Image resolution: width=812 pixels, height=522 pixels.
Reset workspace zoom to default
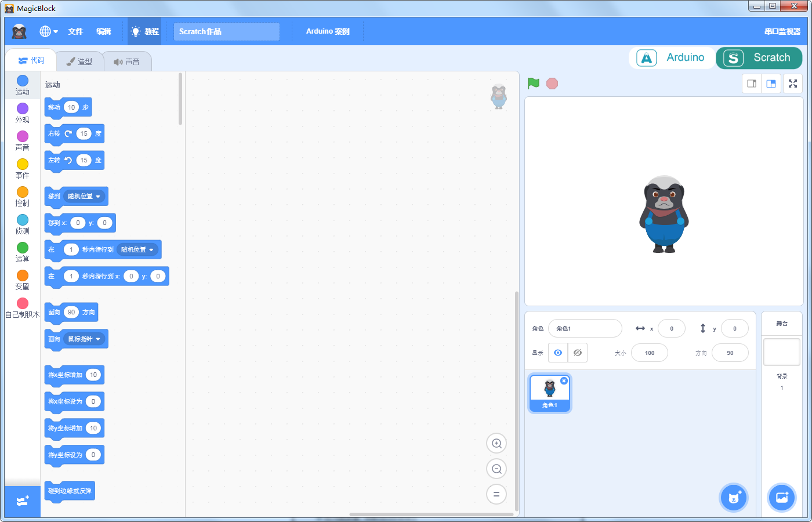496,495
